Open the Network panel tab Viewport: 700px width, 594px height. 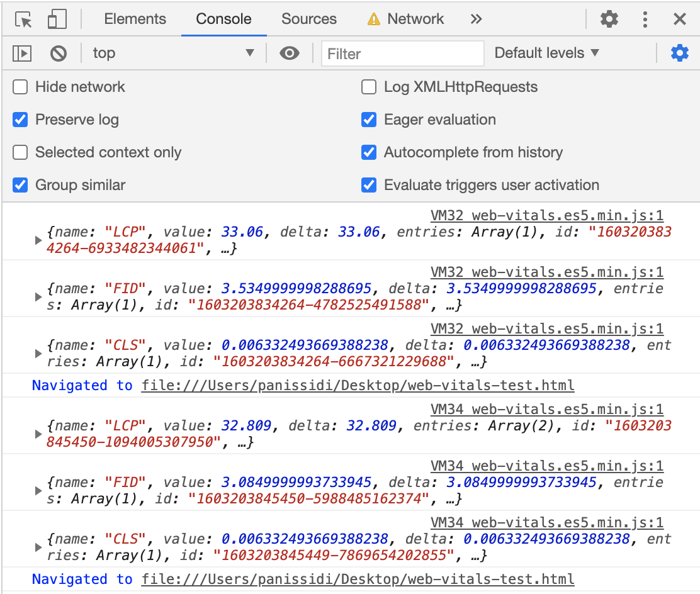tap(417, 19)
